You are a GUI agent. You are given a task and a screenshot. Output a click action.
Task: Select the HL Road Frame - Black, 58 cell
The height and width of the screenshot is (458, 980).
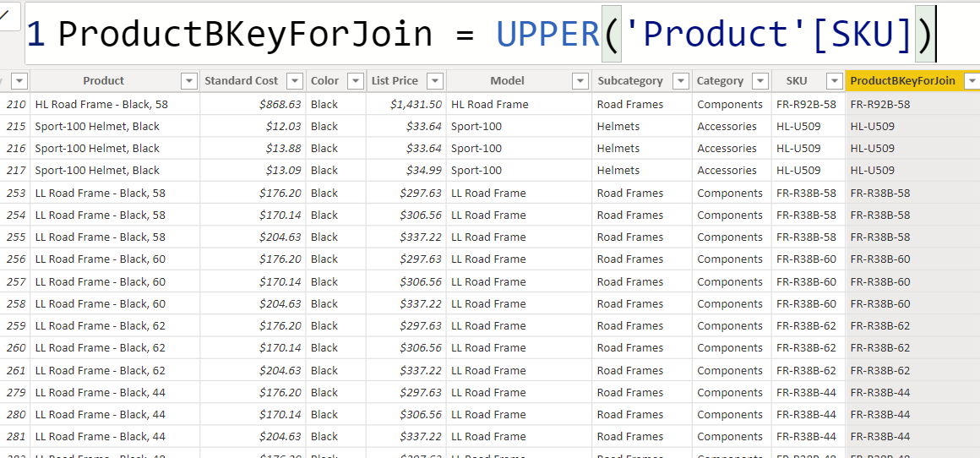(101, 105)
